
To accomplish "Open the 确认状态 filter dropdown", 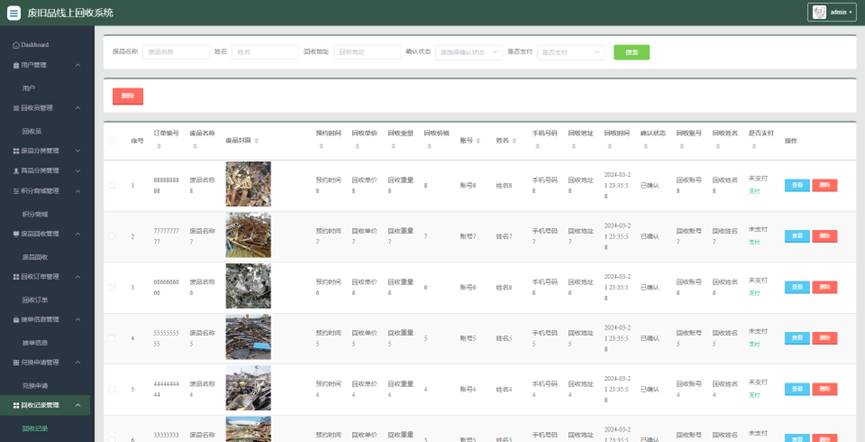I will (x=469, y=52).
